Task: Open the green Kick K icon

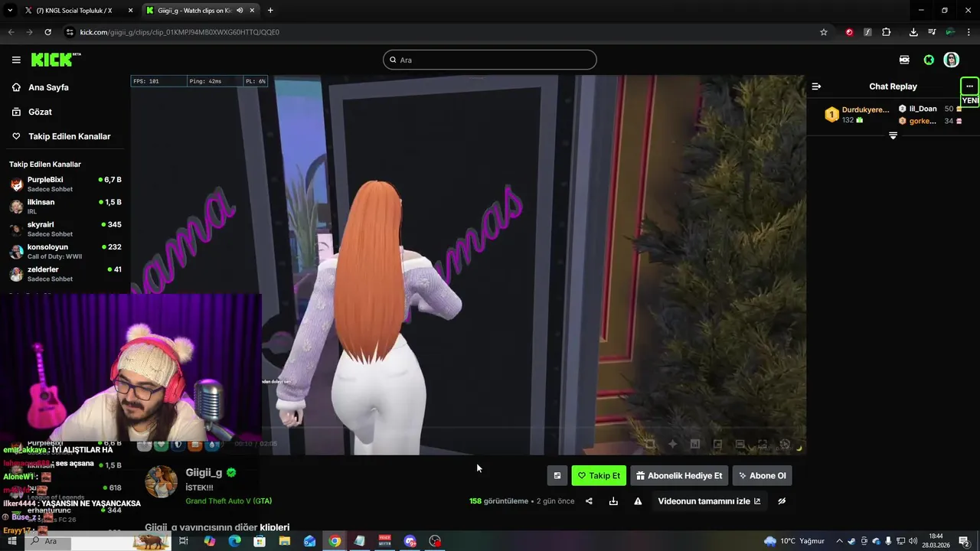Action: coord(929,60)
